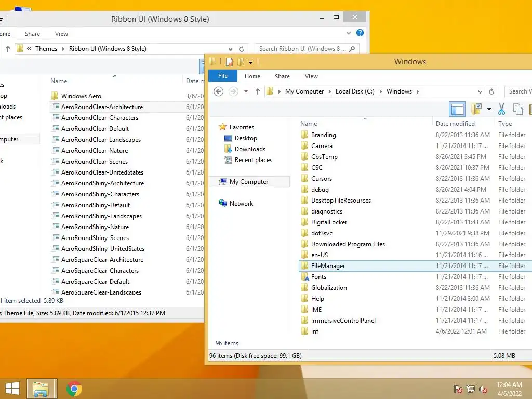Select the DesktopTileResources folder
The image size is (532, 399).
pyautogui.click(x=341, y=201)
